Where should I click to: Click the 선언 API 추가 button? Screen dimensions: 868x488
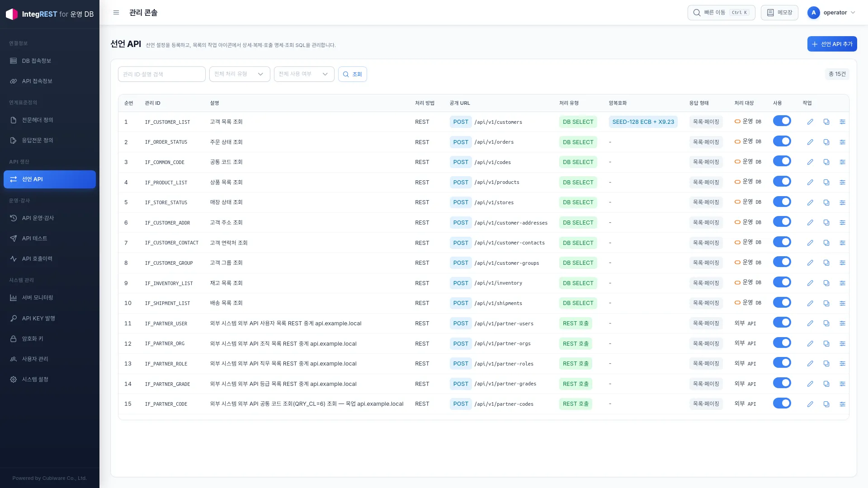click(x=832, y=44)
